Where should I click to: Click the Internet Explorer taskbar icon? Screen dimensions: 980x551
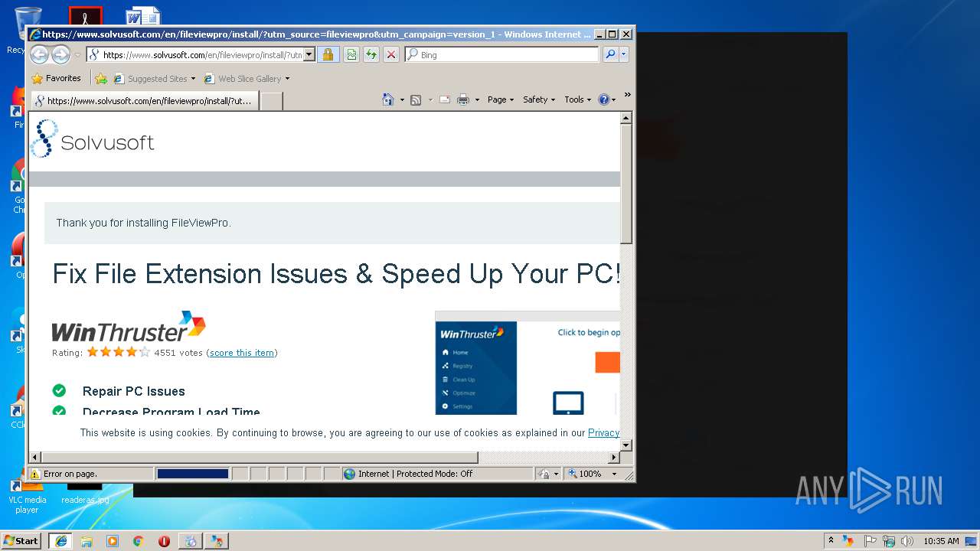point(61,541)
